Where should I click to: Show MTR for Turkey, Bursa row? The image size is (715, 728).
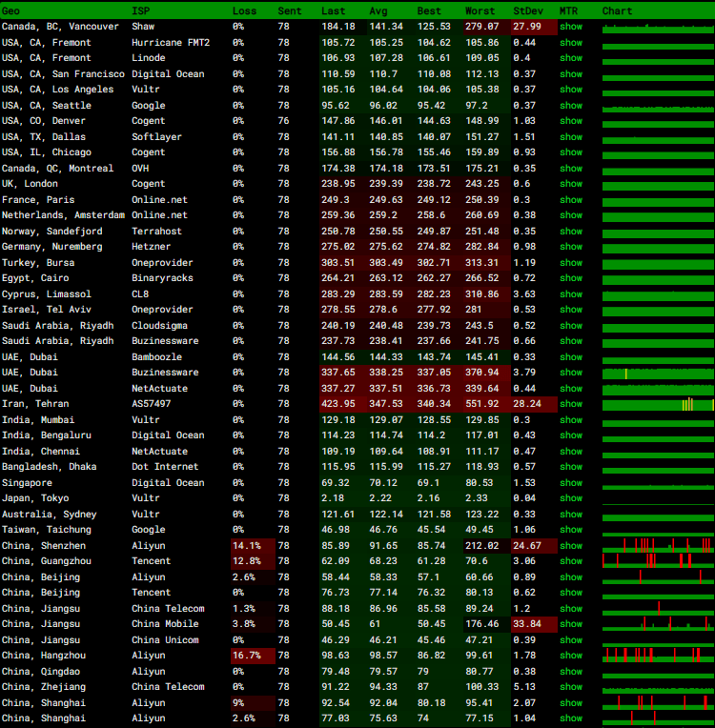571,263
